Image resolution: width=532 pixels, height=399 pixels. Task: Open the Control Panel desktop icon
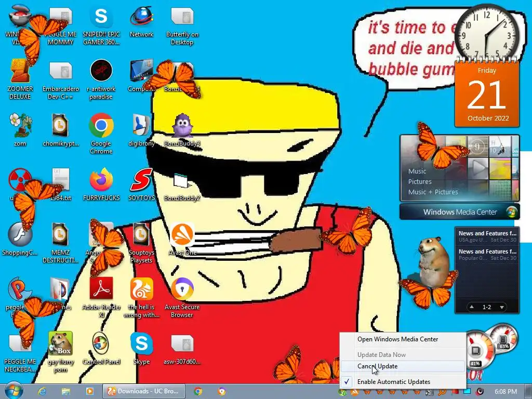(101, 348)
